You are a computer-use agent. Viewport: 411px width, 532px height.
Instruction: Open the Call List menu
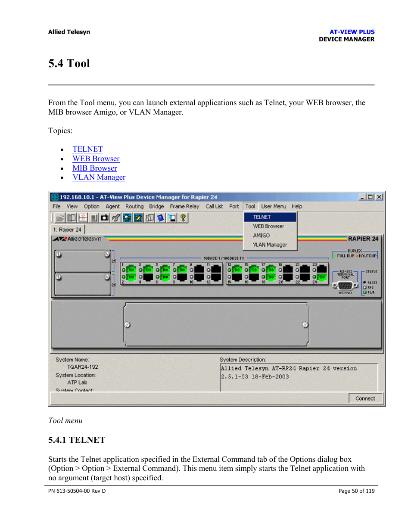pos(214,206)
